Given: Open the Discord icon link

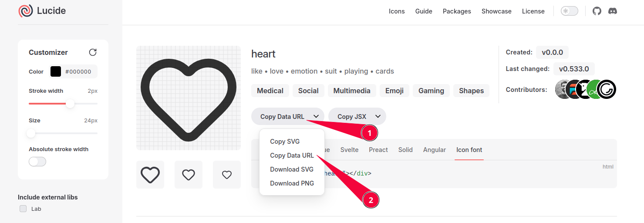Looking at the screenshot, I should point(613,11).
